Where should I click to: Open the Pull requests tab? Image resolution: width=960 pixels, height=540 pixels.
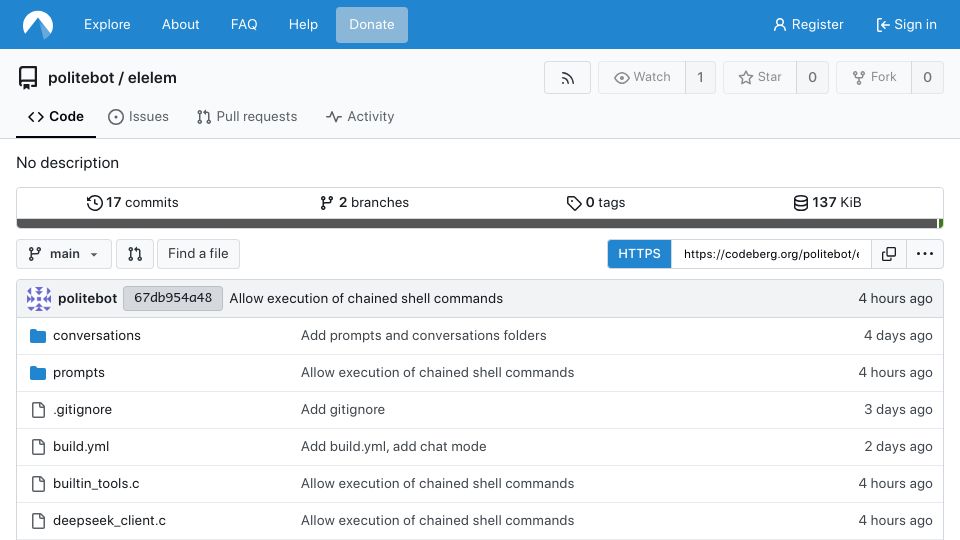(x=247, y=117)
